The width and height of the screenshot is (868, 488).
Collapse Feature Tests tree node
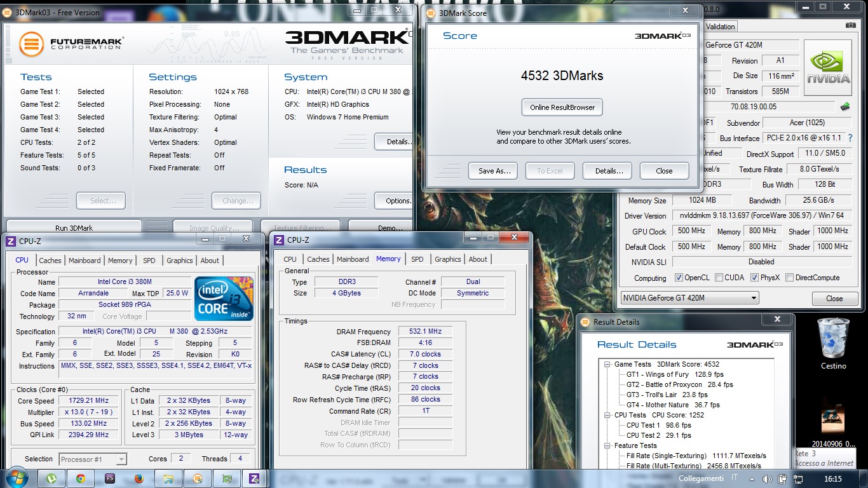(607, 445)
